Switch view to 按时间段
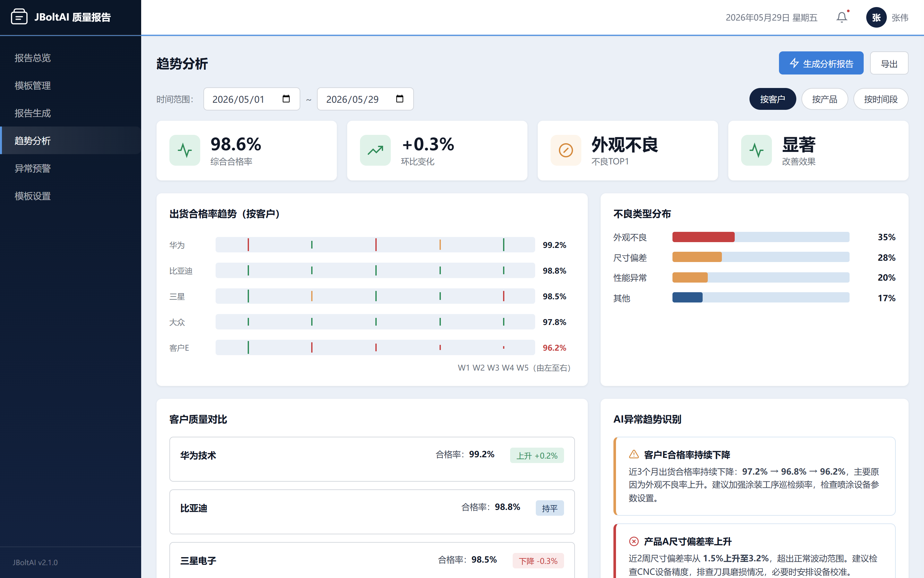Image resolution: width=924 pixels, height=578 pixels. click(880, 99)
